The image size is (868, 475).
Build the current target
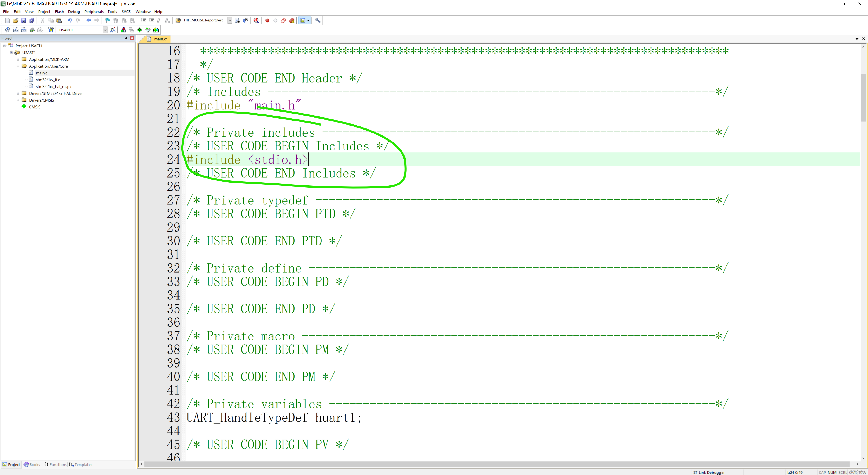click(16, 30)
